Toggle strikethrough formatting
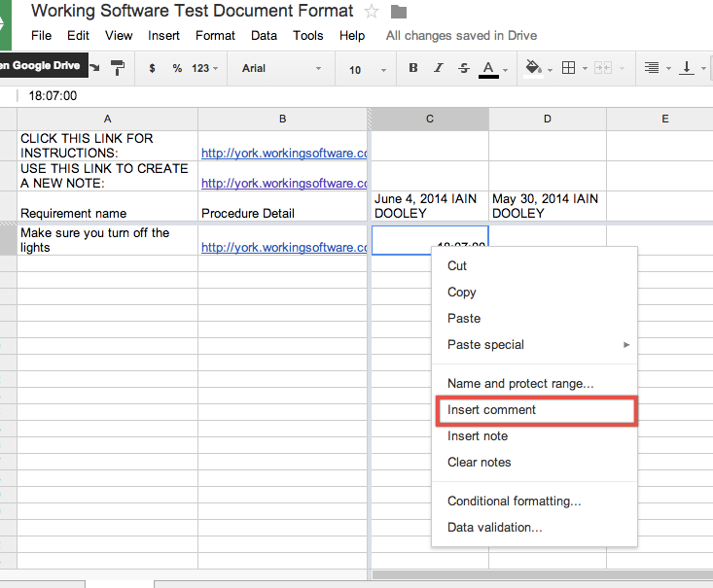 [x=463, y=68]
